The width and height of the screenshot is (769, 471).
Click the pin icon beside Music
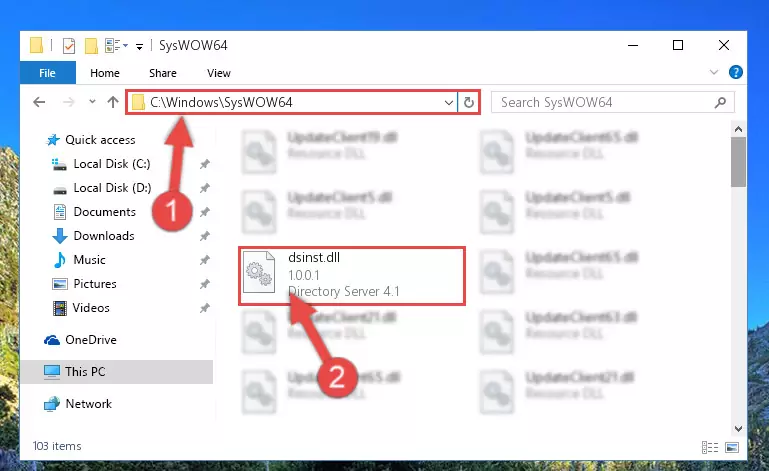[x=205, y=260]
